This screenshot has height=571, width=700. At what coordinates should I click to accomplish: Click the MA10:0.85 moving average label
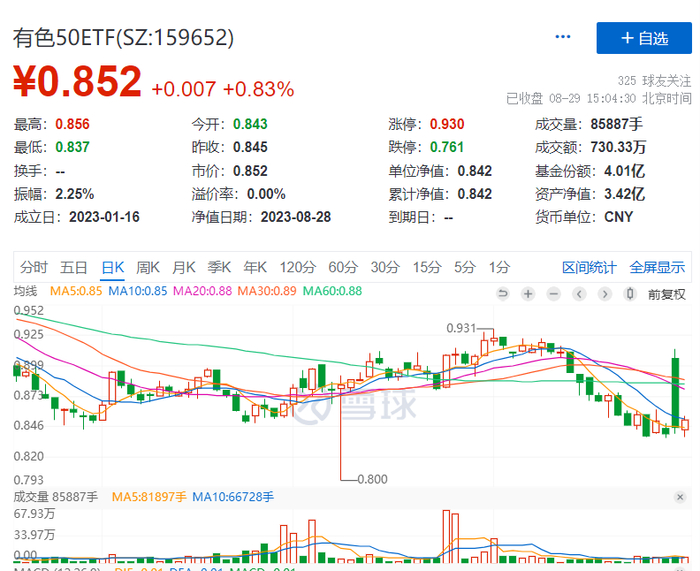138,291
